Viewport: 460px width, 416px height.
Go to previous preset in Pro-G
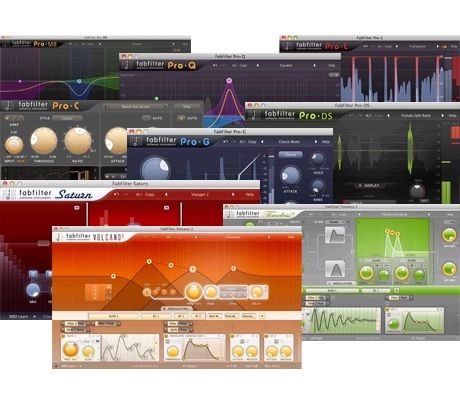coord(262,142)
